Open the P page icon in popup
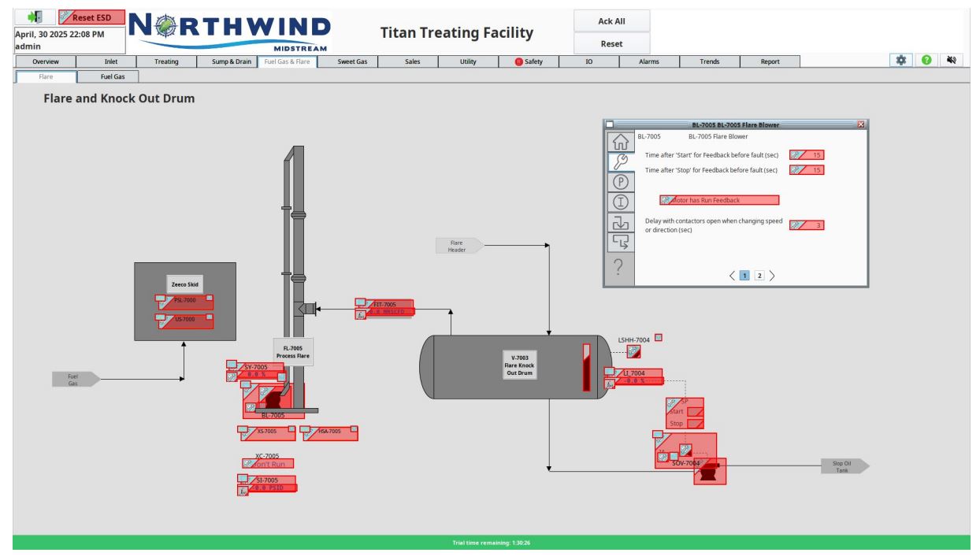 (619, 182)
